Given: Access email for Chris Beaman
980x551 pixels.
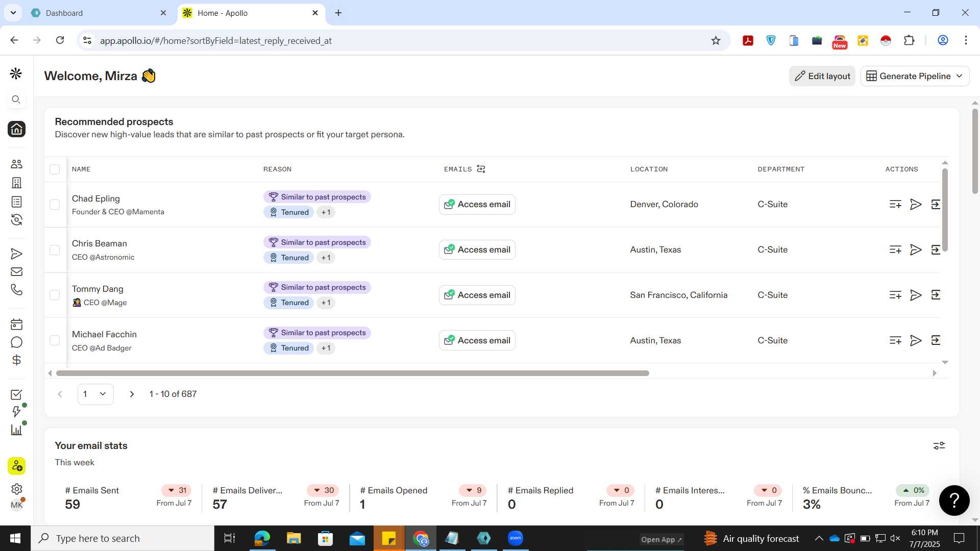Looking at the screenshot, I should [x=477, y=250].
